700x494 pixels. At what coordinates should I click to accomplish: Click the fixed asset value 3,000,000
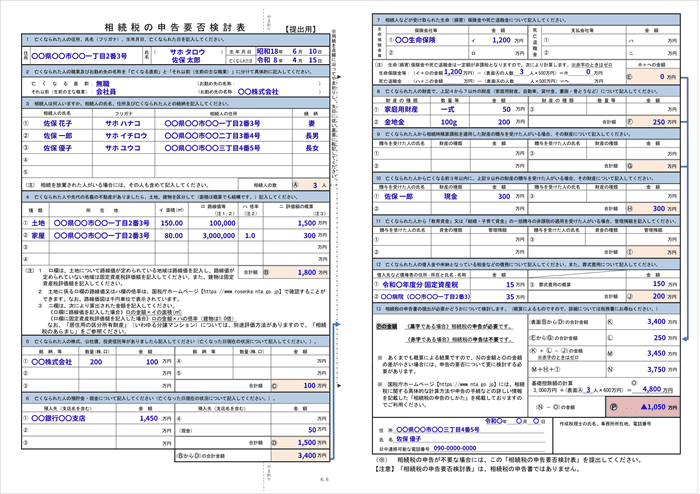pyautogui.click(x=219, y=235)
